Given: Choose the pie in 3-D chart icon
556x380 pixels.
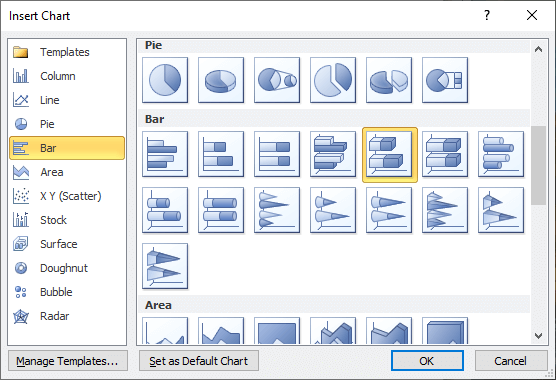Looking at the screenshot, I should click(x=221, y=80).
